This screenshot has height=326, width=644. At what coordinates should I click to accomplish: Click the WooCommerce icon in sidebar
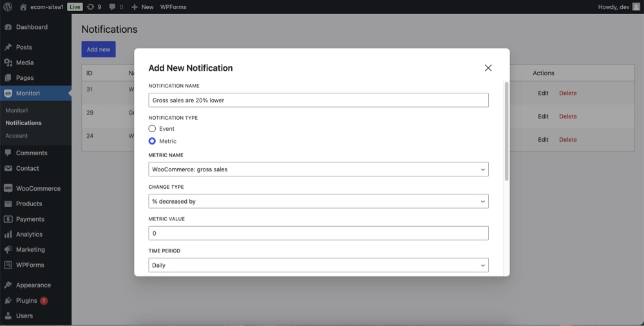[8, 188]
